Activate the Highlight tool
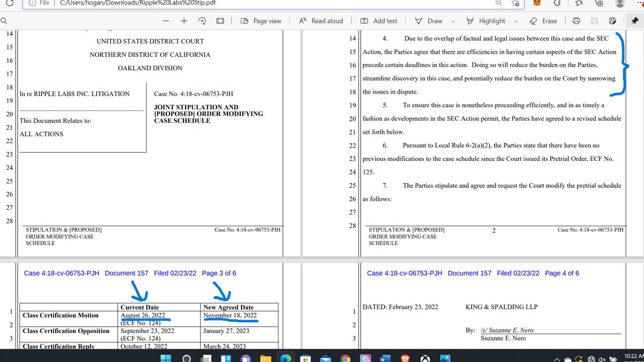The width and height of the screenshot is (644, 362). [x=486, y=21]
